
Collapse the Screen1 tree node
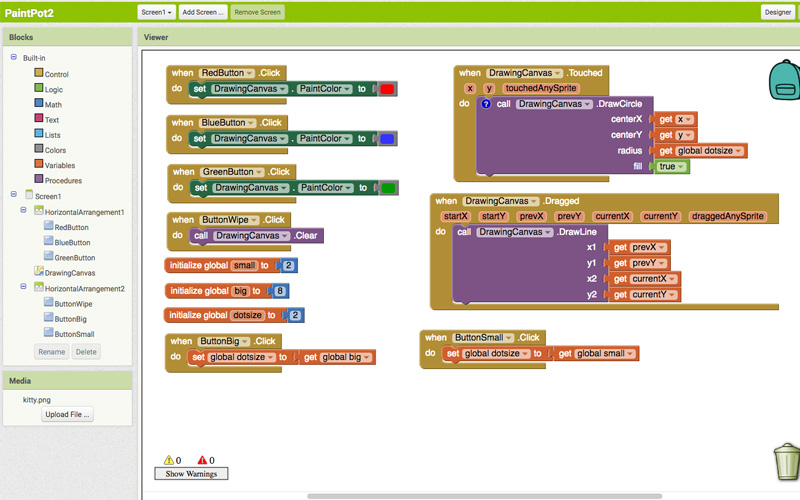coord(14,194)
